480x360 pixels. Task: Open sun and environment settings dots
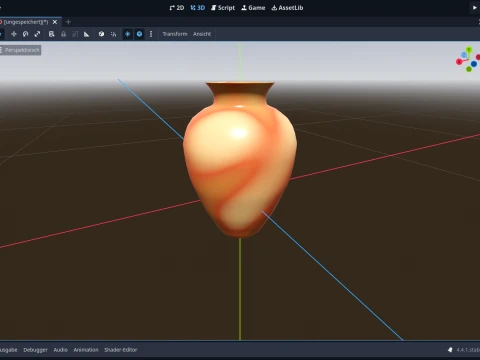coord(151,34)
